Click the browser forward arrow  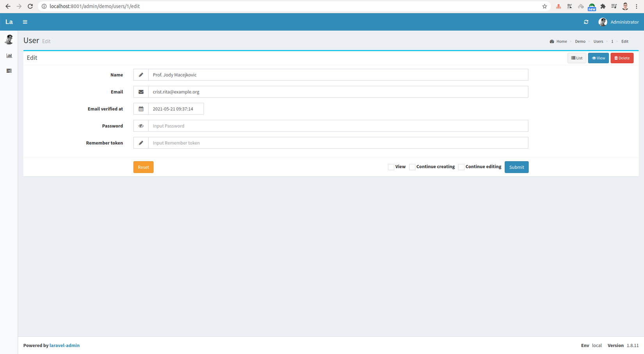click(x=19, y=6)
